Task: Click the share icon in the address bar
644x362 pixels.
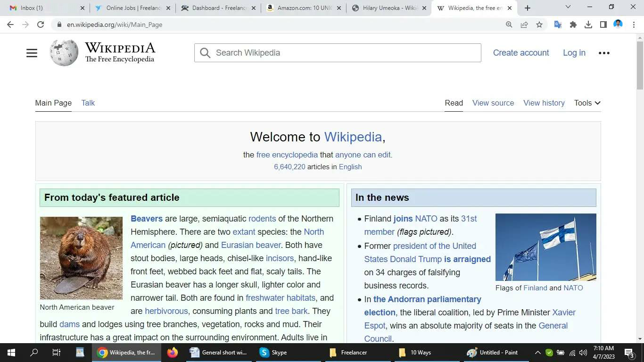Action: [x=524, y=25]
